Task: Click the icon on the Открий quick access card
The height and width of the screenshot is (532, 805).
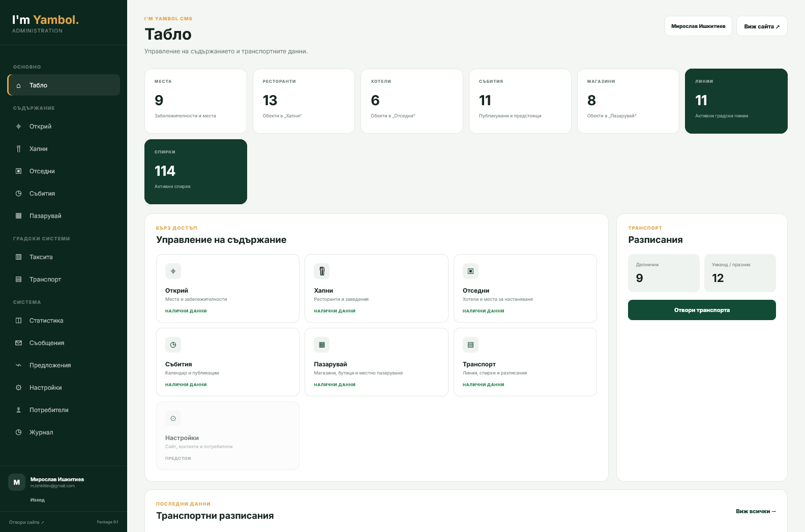Action: [x=173, y=271]
